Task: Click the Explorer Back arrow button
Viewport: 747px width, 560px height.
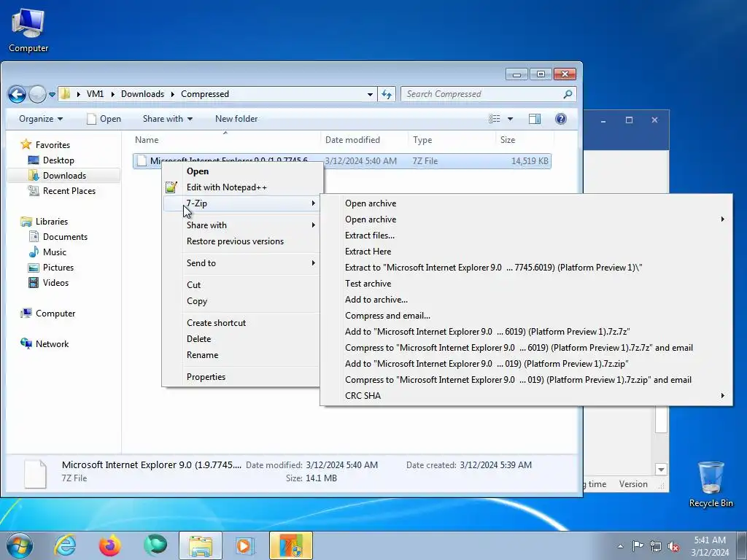Action: (18, 94)
